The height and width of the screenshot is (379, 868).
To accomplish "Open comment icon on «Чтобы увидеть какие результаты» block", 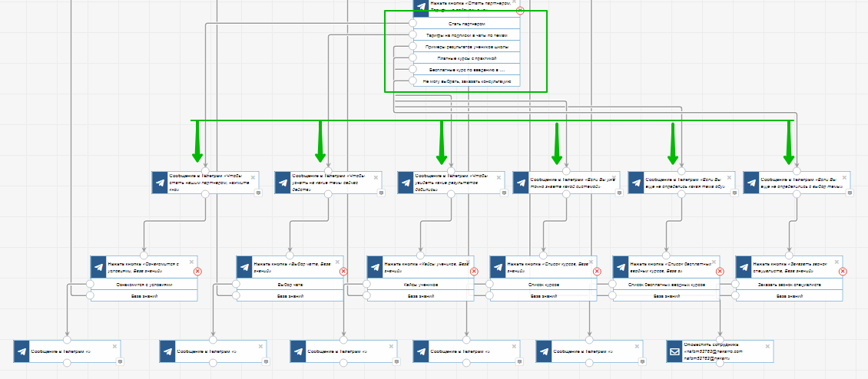I will coord(502,192).
